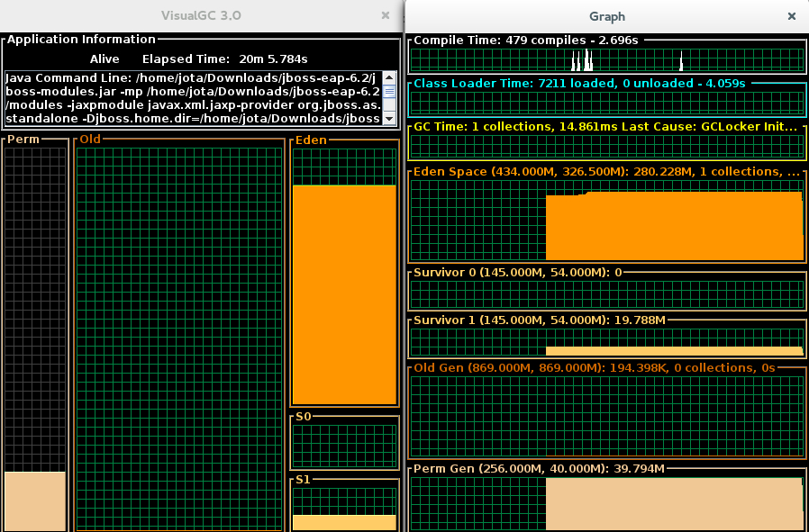
Task: Click the command line scrollbar thumb
Action: pyautogui.click(x=389, y=92)
